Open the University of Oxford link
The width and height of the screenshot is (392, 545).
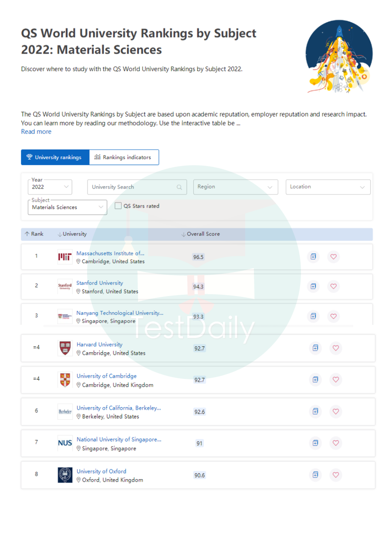pos(101,471)
